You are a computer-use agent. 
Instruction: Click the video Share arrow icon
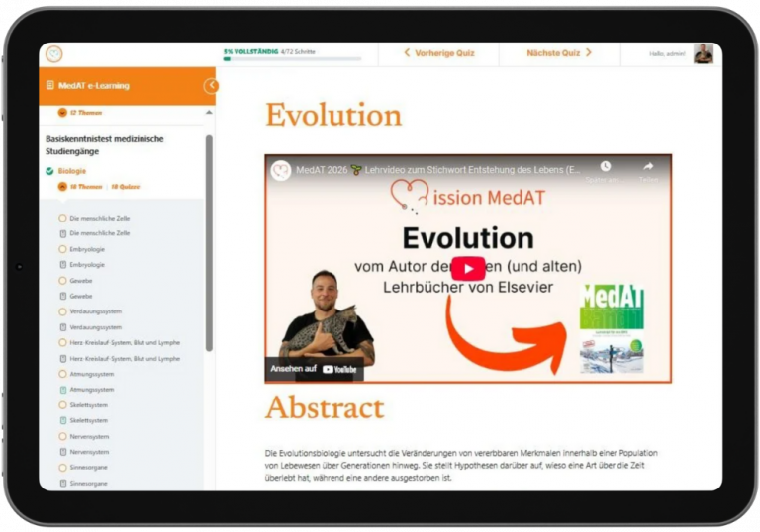(648, 167)
